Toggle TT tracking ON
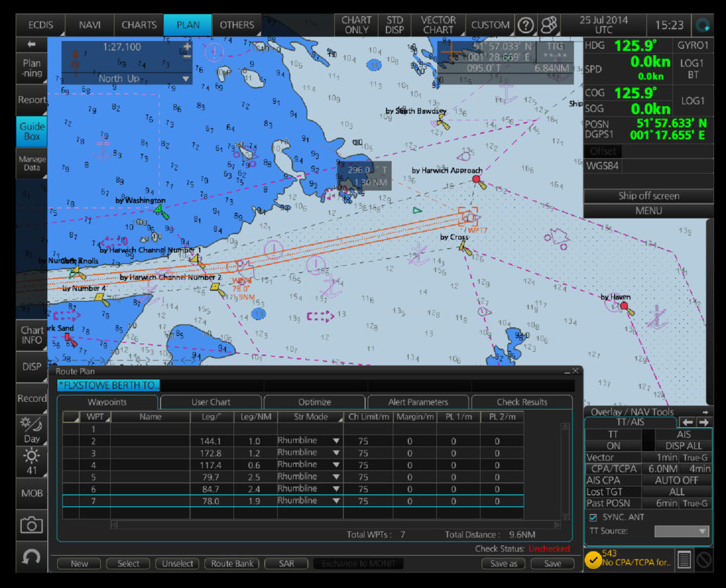The image size is (726, 588). coord(613,446)
